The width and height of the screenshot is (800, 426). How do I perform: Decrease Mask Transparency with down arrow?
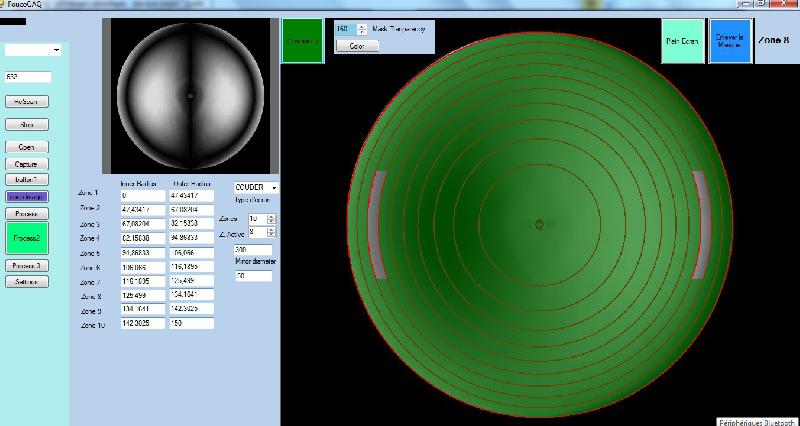pos(362,32)
